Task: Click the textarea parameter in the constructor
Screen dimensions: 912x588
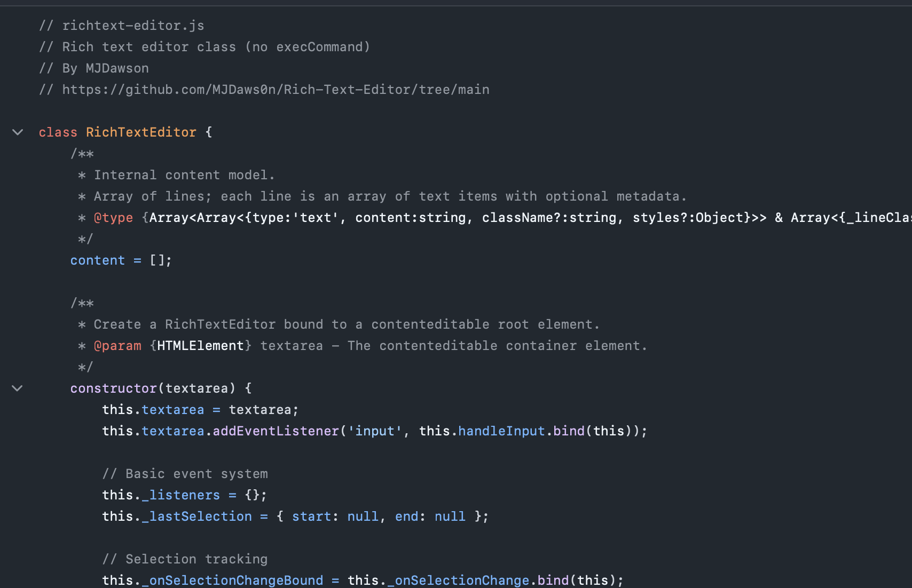Action: tap(197, 388)
